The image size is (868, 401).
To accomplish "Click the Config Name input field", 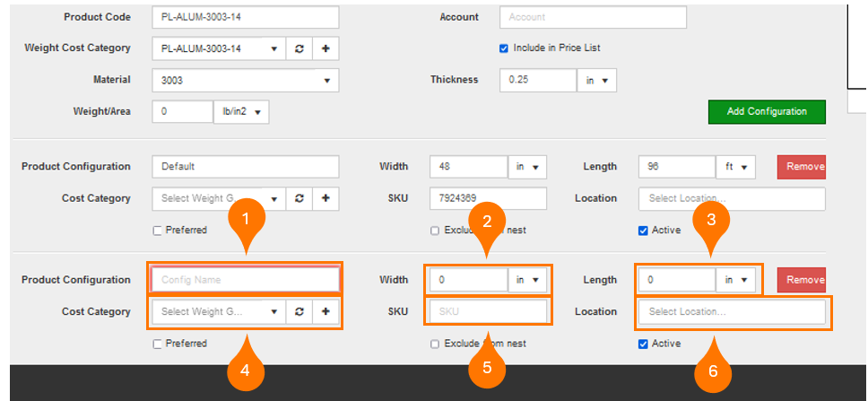I will click(245, 280).
